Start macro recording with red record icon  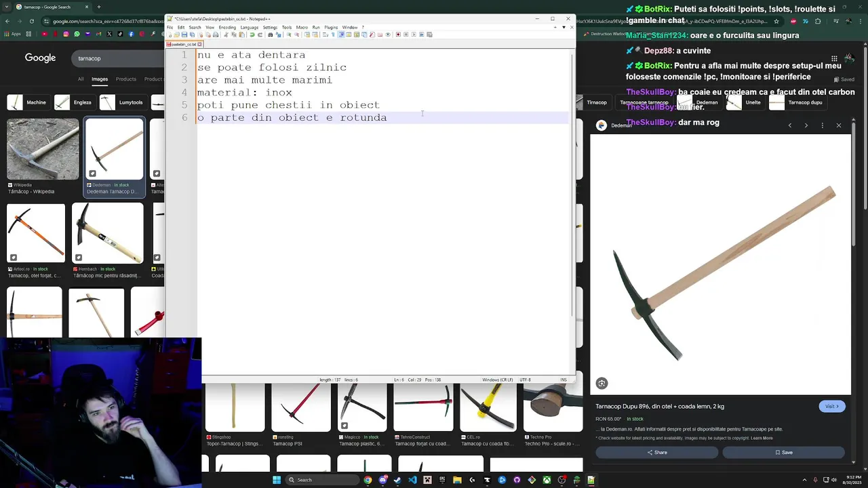pos(398,34)
